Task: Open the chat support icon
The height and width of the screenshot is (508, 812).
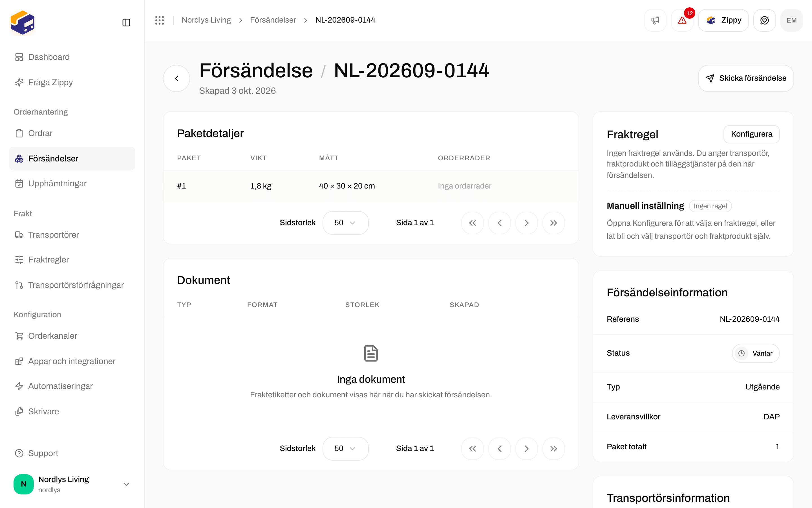Action: (x=764, y=20)
